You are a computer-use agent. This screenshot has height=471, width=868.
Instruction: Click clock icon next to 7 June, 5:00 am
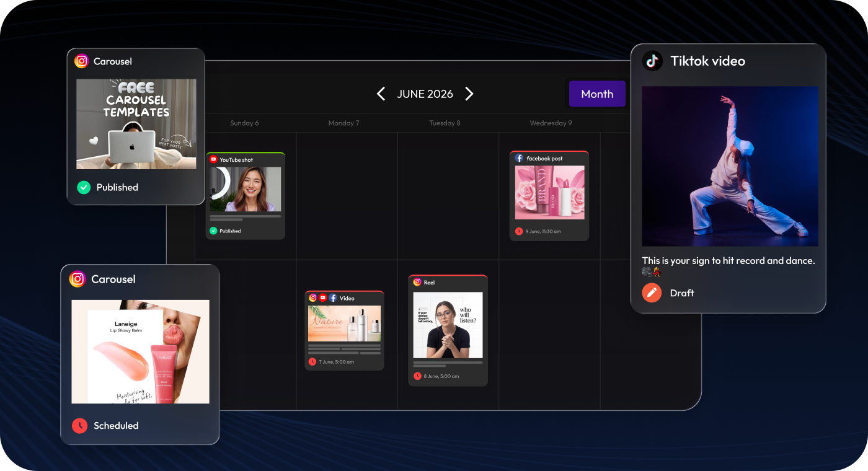(312, 361)
